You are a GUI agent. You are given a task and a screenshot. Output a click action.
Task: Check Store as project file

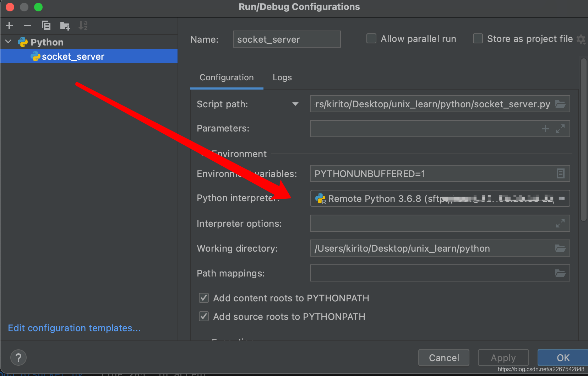[x=478, y=38]
